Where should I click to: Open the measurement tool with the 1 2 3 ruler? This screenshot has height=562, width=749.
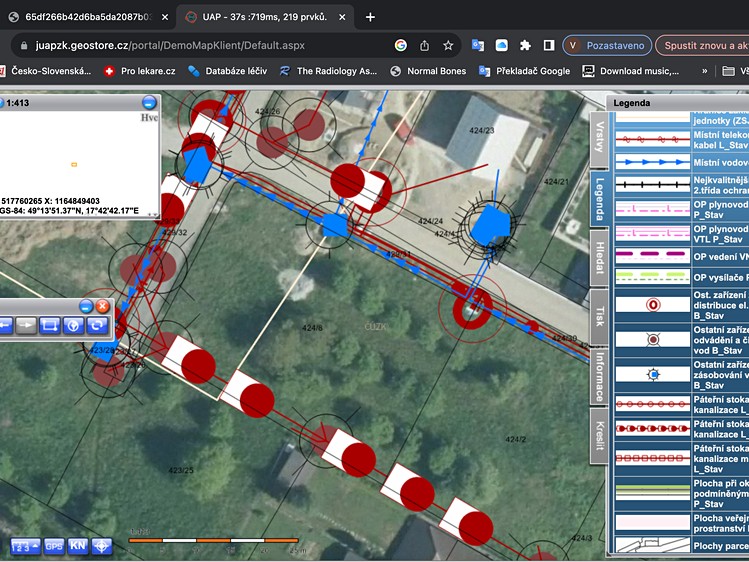click(25, 546)
